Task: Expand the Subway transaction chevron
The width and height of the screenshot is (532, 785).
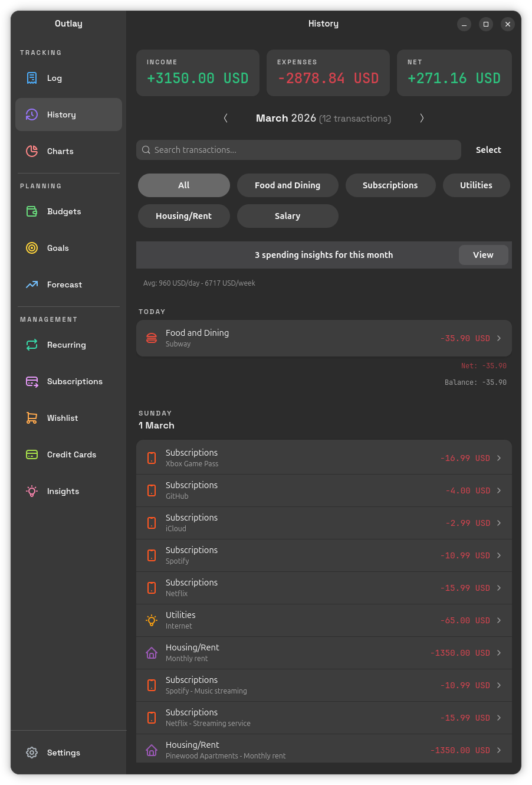Action: (x=499, y=338)
